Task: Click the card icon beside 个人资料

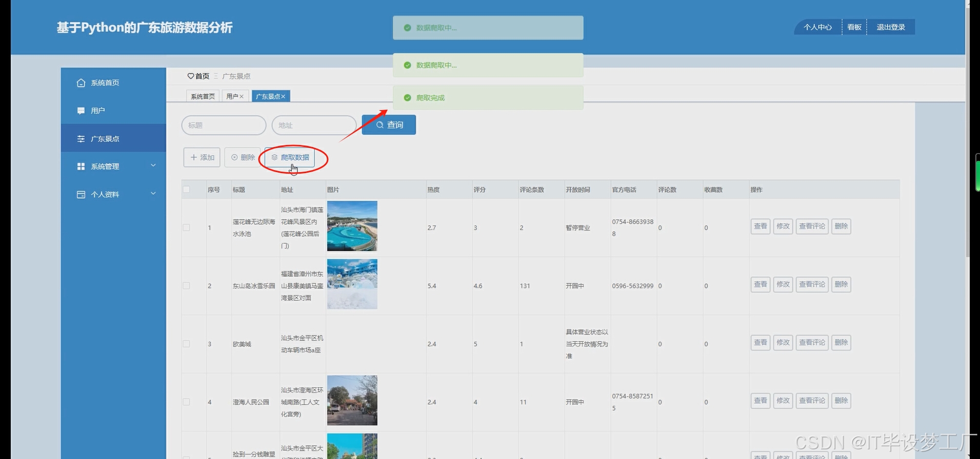Action: point(81,195)
